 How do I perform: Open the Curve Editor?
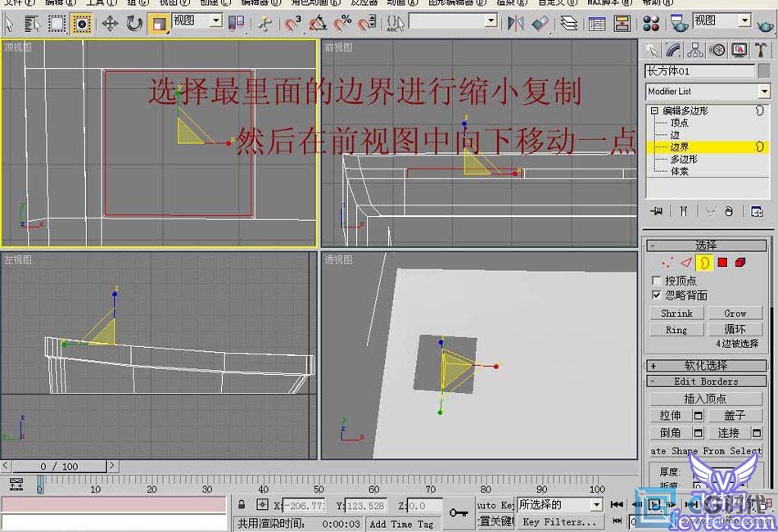coord(597,23)
